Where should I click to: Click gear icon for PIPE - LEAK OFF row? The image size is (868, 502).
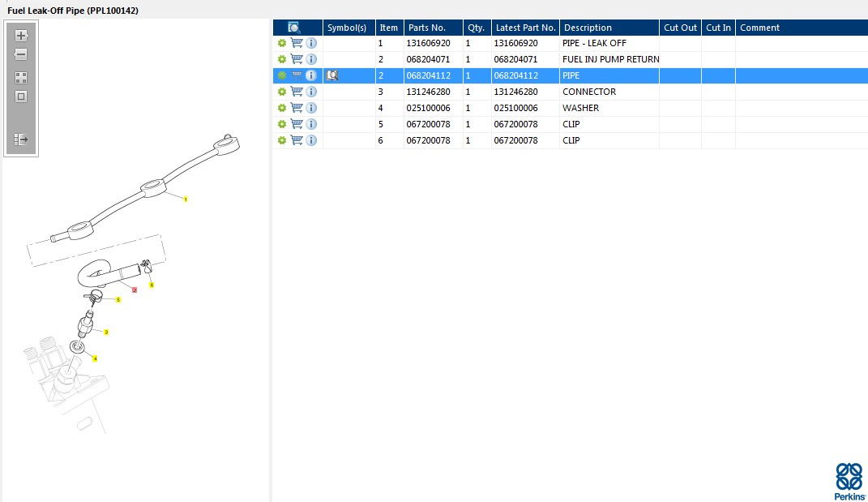tap(282, 43)
